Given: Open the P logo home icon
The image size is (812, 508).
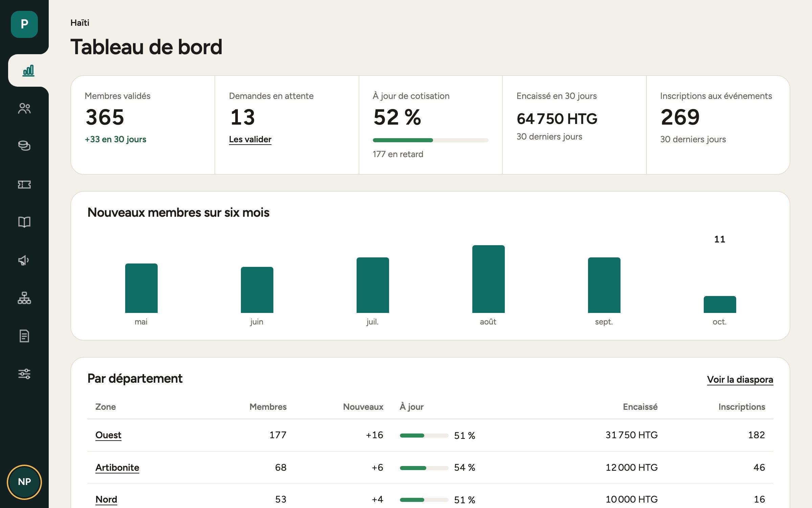Looking at the screenshot, I should pyautogui.click(x=24, y=24).
